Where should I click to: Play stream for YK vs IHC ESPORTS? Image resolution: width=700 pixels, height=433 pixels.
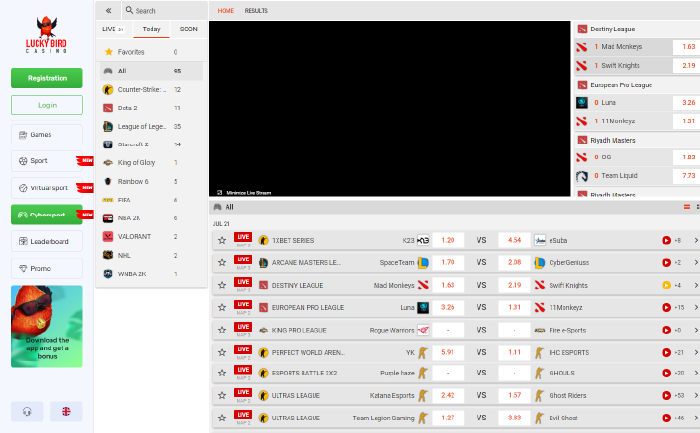667,353
